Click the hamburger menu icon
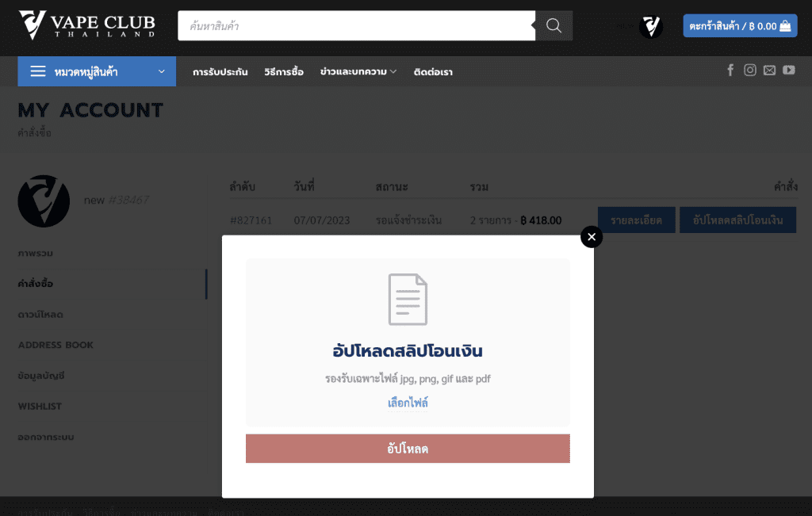Viewport: 812px width, 516px height. coord(37,71)
